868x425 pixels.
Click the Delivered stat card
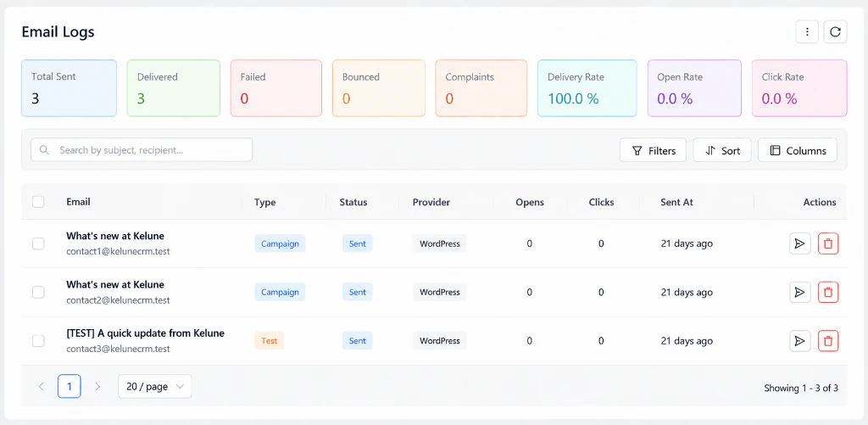(173, 88)
